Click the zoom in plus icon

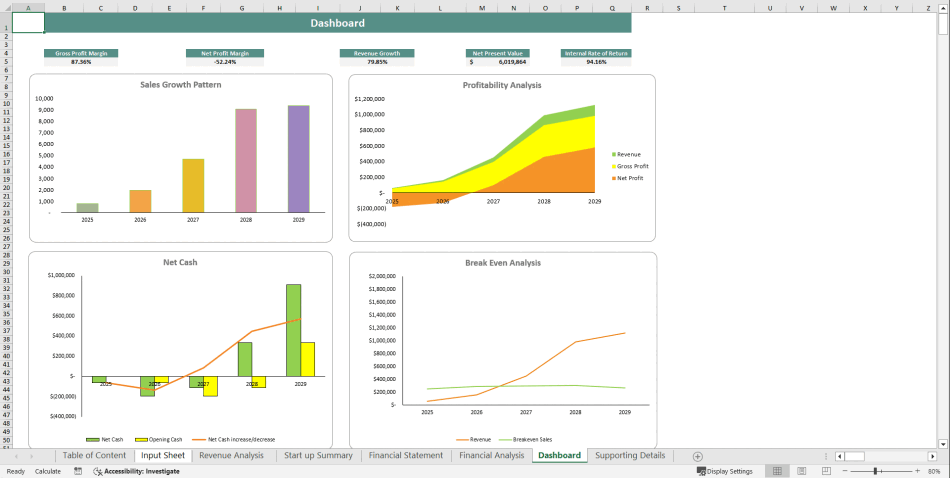(918, 471)
